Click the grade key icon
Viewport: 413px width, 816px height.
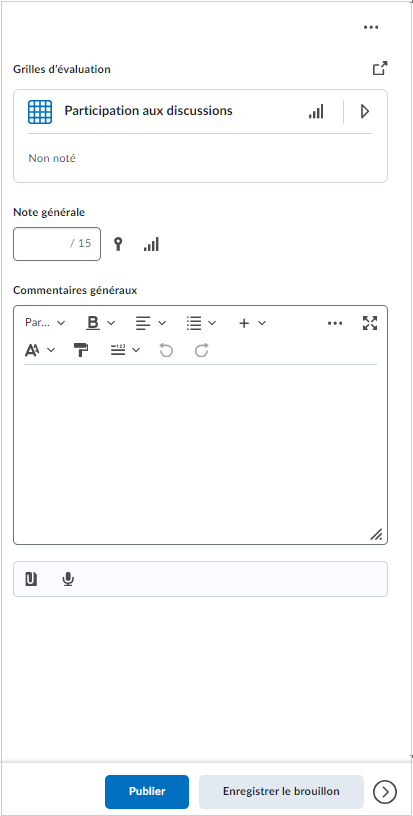pos(119,244)
